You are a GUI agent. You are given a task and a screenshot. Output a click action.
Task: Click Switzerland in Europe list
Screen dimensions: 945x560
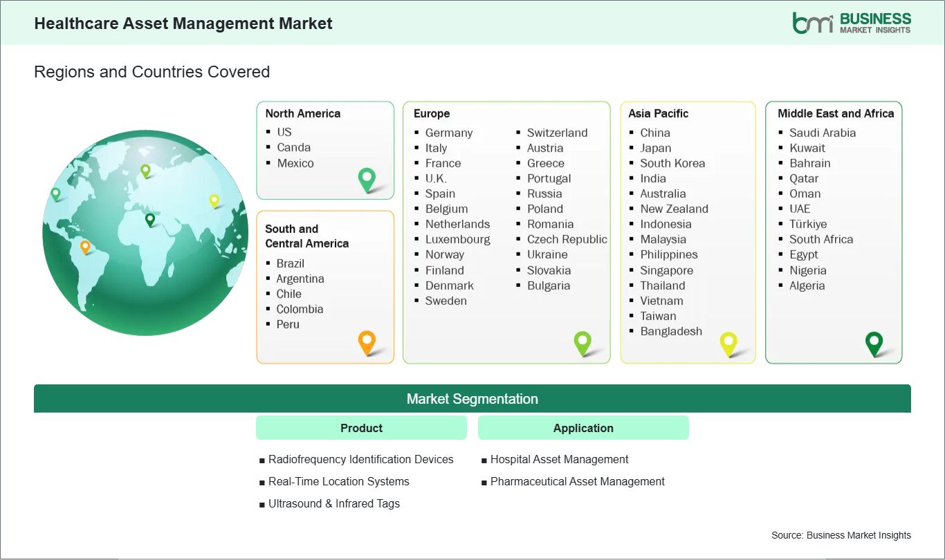click(x=558, y=133)
